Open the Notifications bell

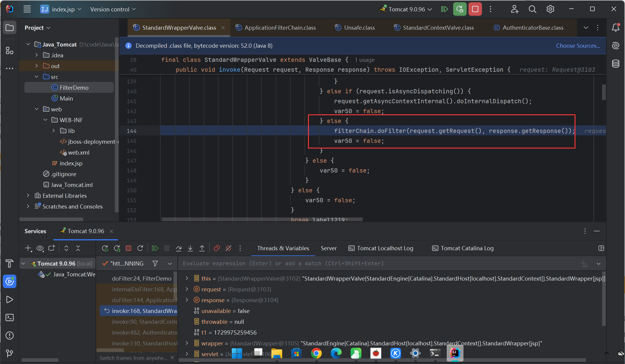(616, 28)
